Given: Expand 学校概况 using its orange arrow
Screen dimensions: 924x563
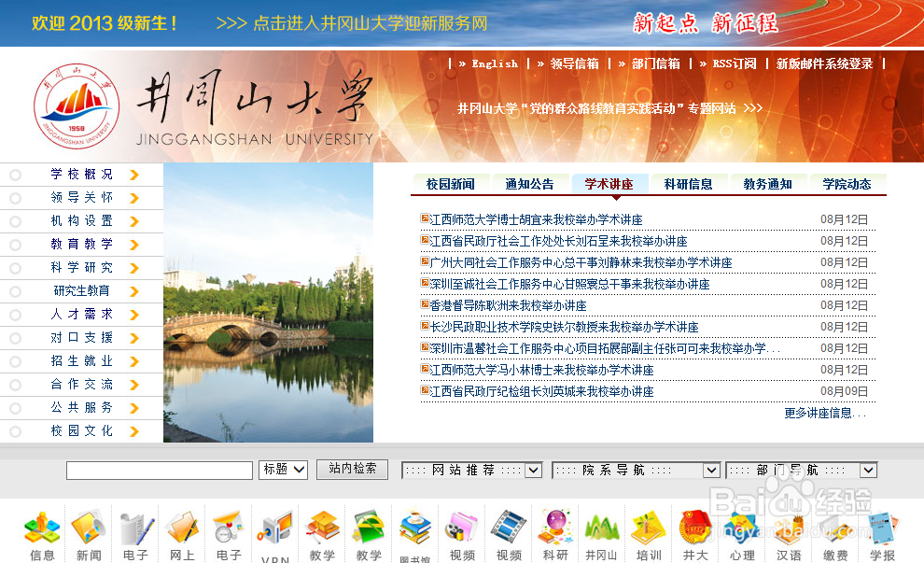Looking at the screenshot, I should pos(134,176).
